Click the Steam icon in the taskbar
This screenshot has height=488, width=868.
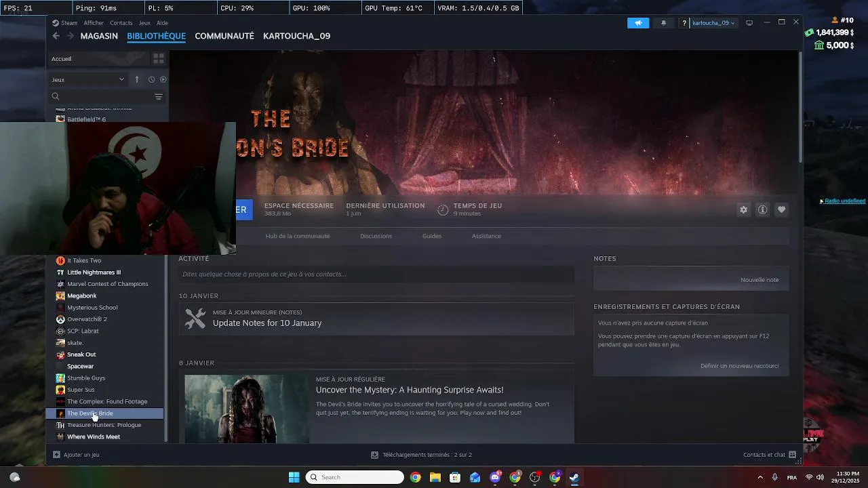click(574, 477)
